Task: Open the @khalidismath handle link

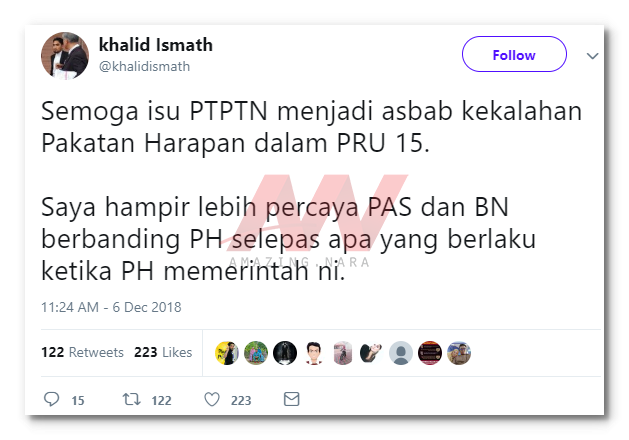Action: [x=144, y=66]
